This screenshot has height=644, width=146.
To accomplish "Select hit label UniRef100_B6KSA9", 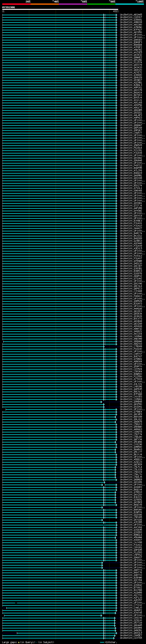I will (131, 417).
